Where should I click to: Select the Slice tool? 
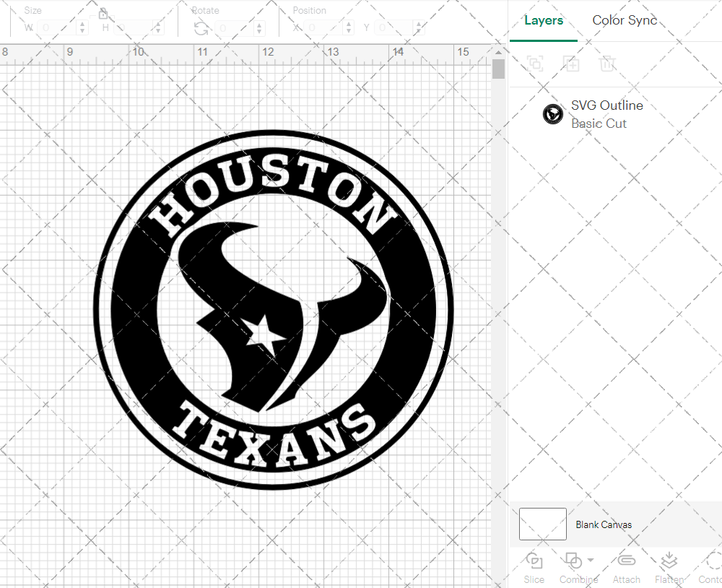pos(534,567)
